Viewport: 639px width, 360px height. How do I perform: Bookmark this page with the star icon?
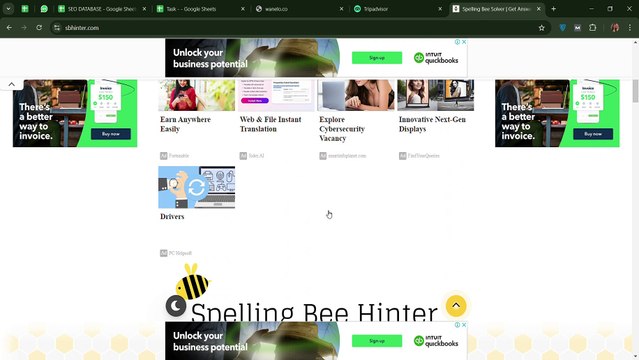coord(541,28)
